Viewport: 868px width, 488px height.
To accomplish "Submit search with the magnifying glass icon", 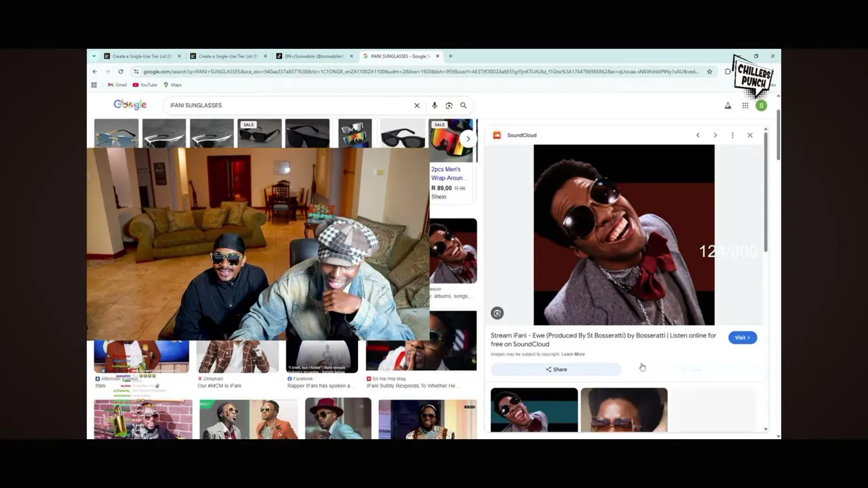I will [x=463, y=106].
